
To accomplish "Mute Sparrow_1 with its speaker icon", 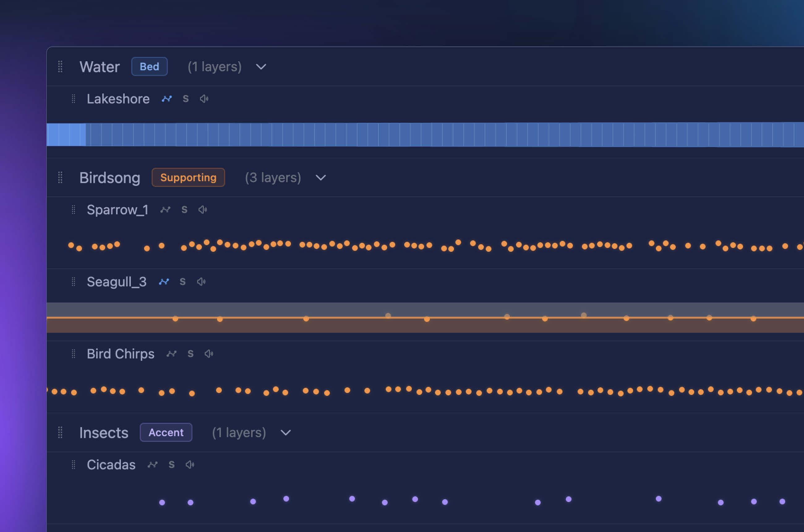I will (x=203, y=210).
